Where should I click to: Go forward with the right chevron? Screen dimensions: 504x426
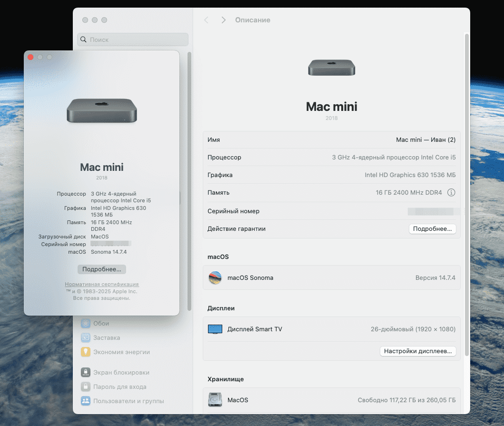[223, 20]
